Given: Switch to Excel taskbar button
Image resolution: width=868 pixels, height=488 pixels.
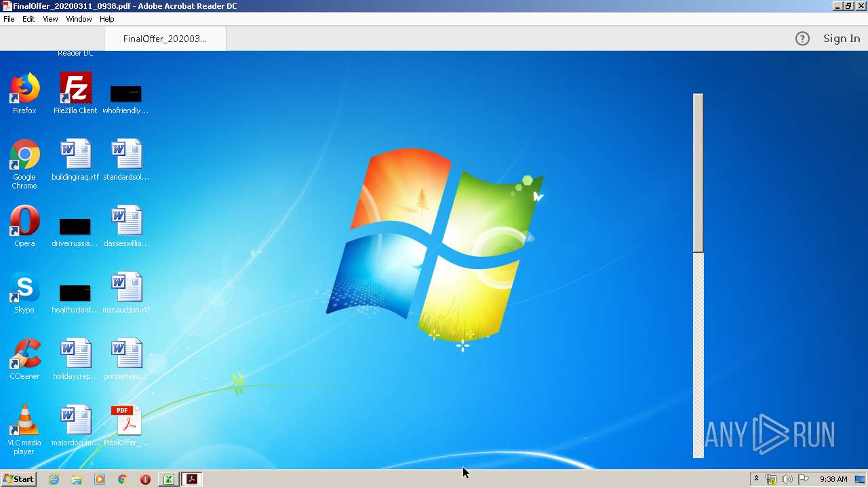Looking at the screenshot, I should click(168, 479).
